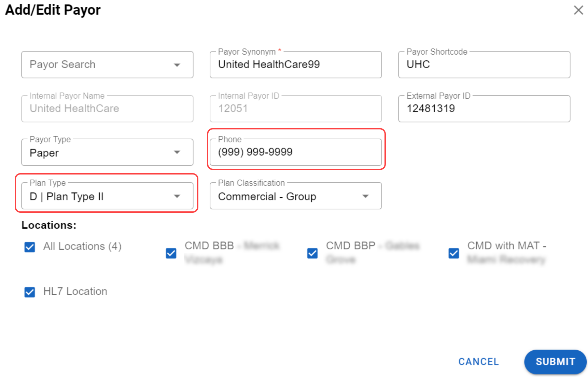
Task: Click the Internal Payor Name field
Action: click(107, 109)
